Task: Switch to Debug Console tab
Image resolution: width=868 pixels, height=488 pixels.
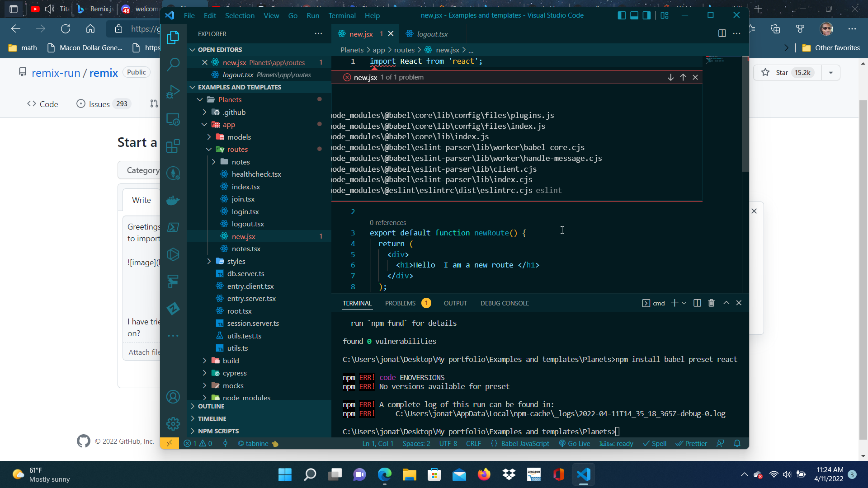Action: tap(505, 303)
